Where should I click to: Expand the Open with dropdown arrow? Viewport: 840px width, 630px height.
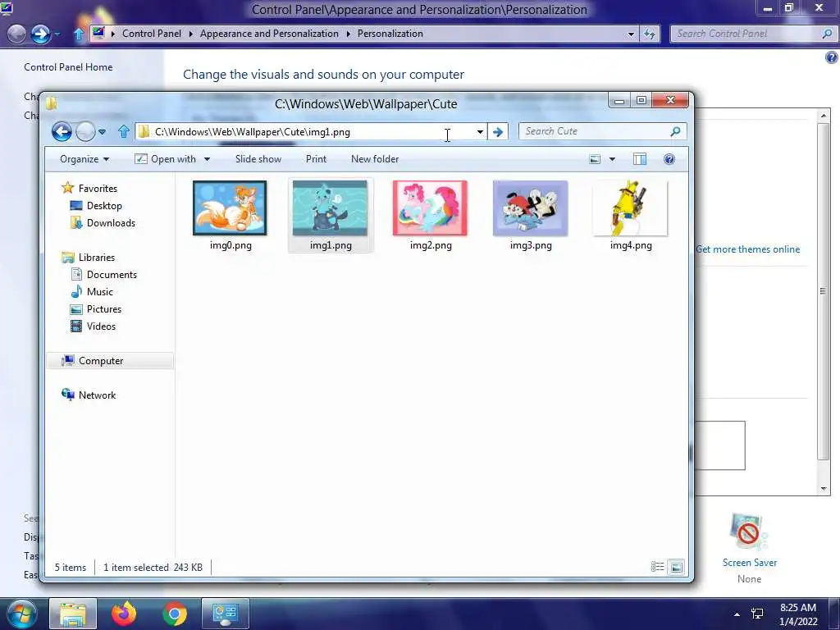tap(207, 159)
